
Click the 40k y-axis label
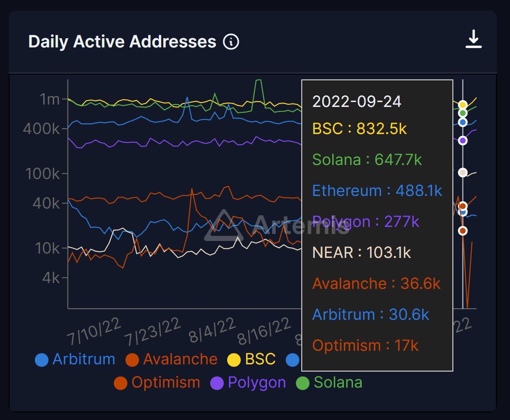(x=46, y=203)
